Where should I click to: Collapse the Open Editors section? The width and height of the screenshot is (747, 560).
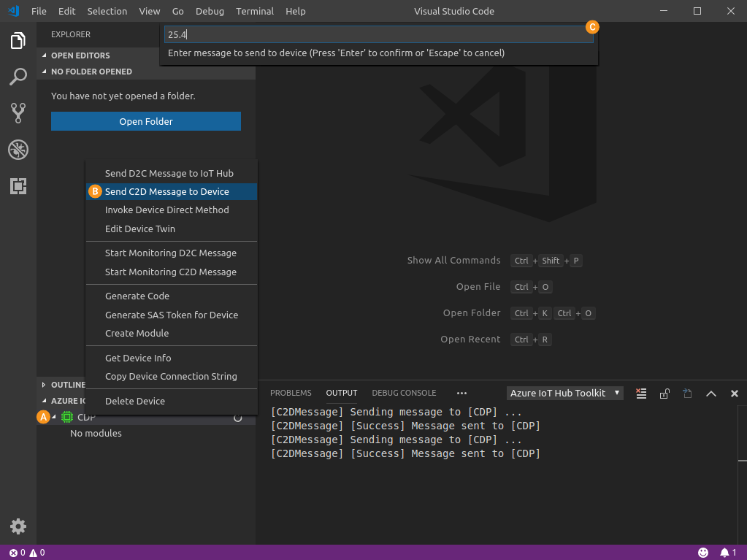coord(80,55)
